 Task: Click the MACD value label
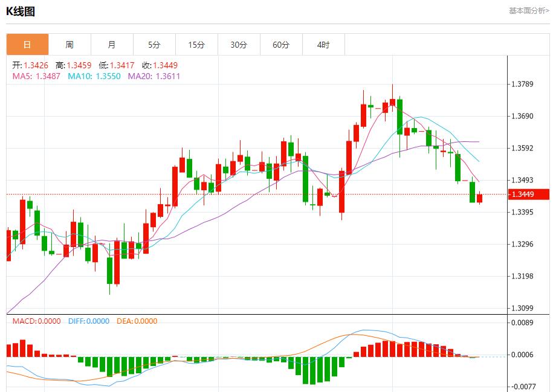click(36, 321)
